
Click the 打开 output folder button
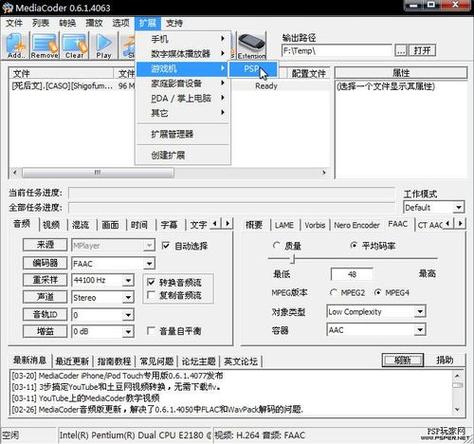pyautogui.click(x=422, y=51)
